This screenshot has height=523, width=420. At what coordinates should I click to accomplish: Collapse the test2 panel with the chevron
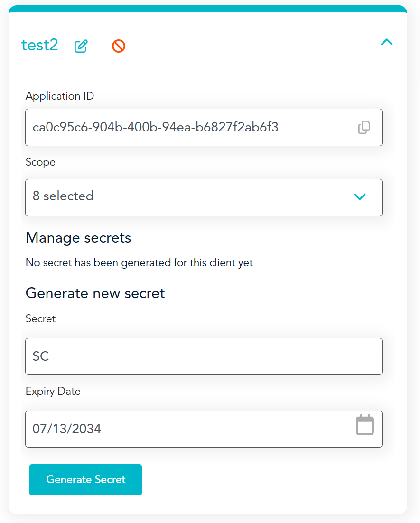click(387, 42)
